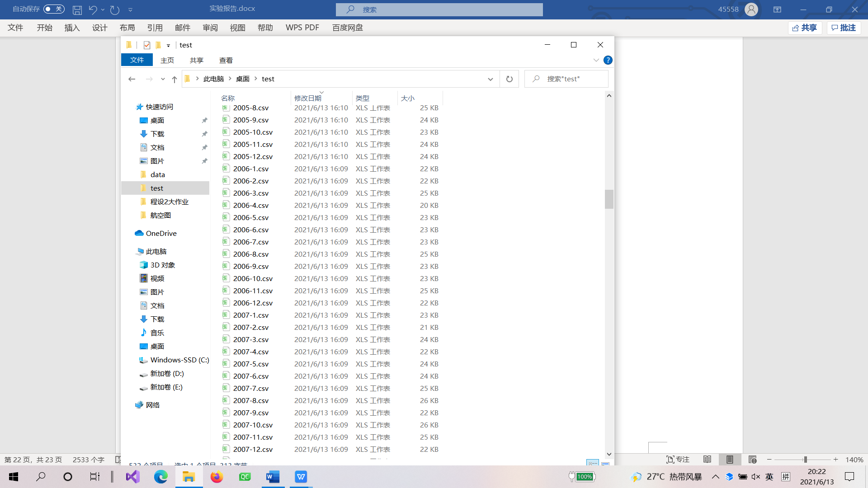The width and height of the screenshot is (868, 488).
Task: Open recent locations dropdown arrow
Action: tap(163, 79)
